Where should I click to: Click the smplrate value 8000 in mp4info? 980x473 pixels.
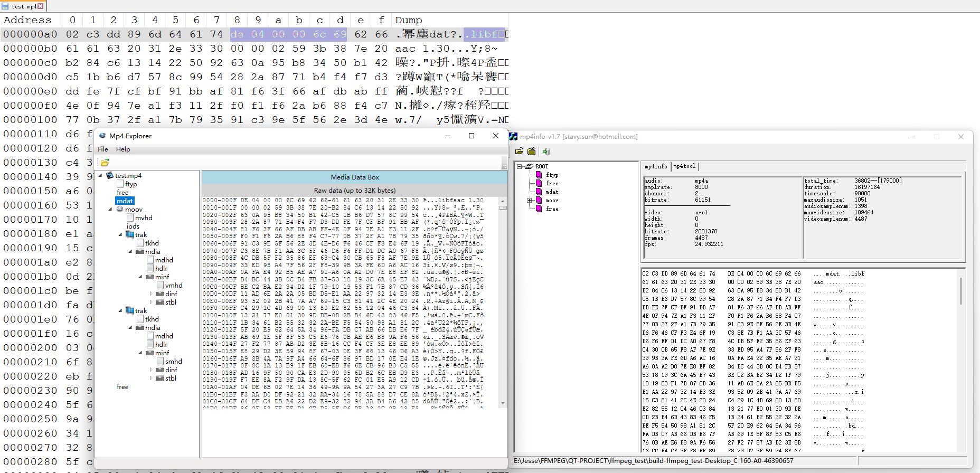click(x=701, y=187)
